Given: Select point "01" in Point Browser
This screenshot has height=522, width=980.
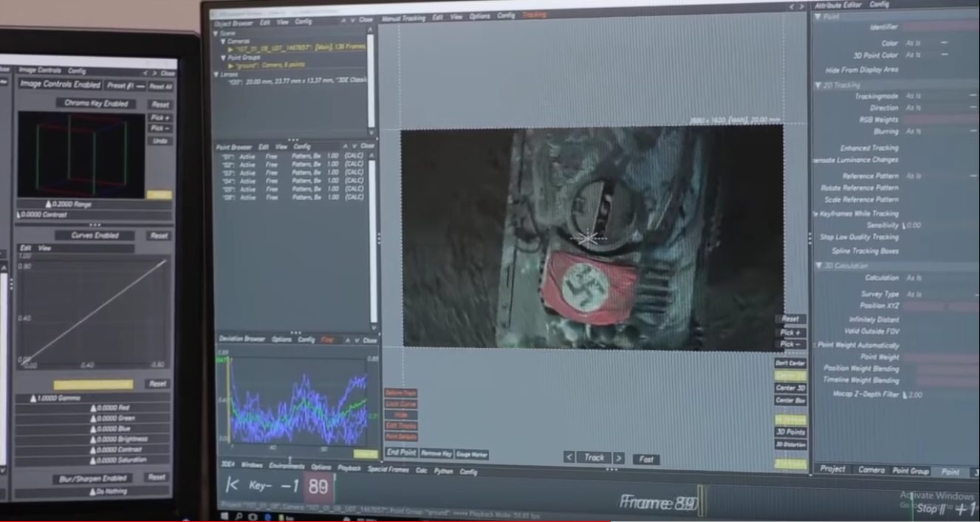Looking at the screenshot, I should [292, 157].
